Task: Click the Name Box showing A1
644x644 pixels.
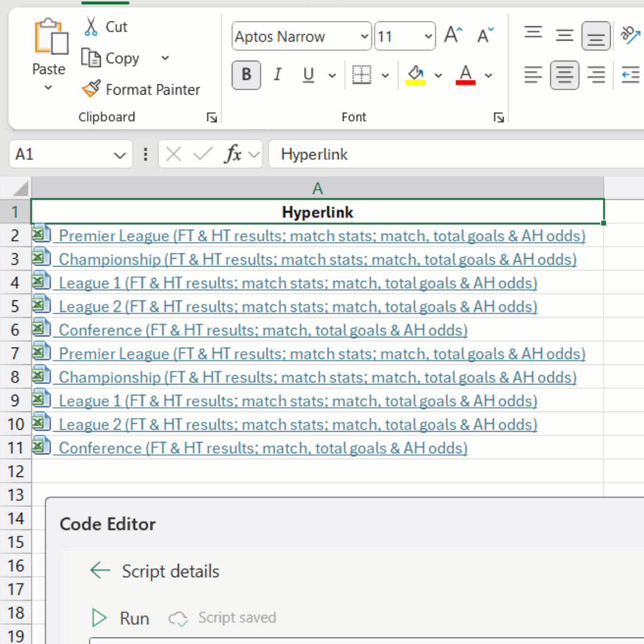Action: pos(60,155)
